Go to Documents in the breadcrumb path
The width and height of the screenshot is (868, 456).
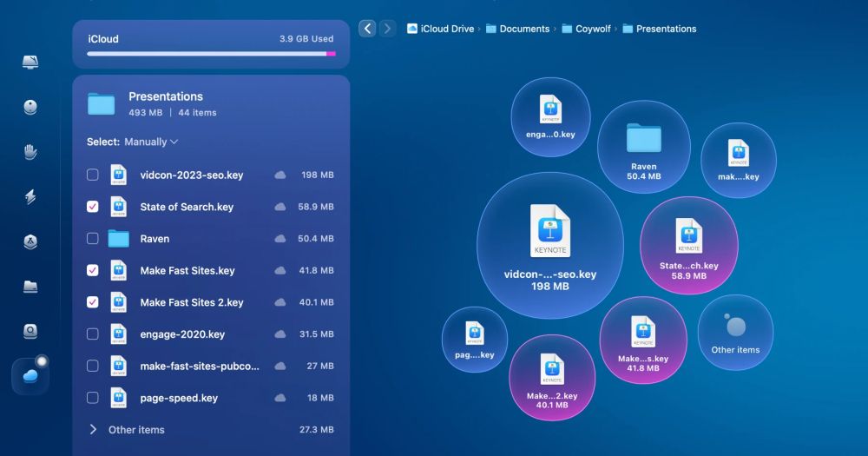(524, 29)
